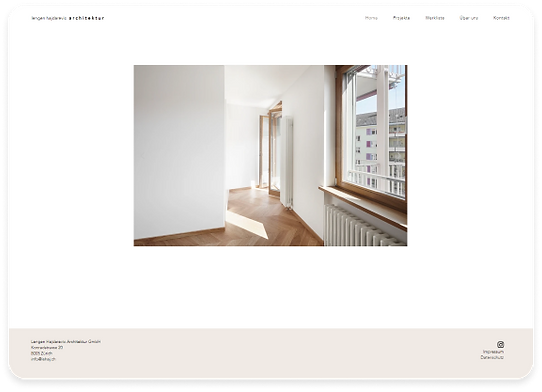Select the Konradstrasse 20 address line

(x=47, y=347)
